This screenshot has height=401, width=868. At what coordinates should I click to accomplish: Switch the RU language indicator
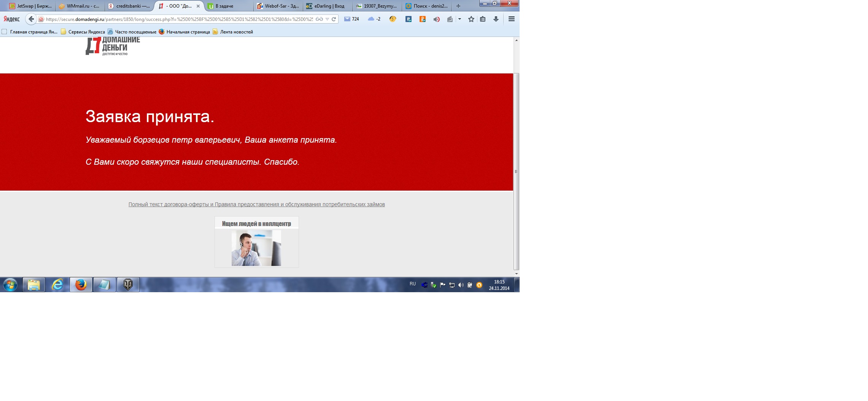click(413, 284)
